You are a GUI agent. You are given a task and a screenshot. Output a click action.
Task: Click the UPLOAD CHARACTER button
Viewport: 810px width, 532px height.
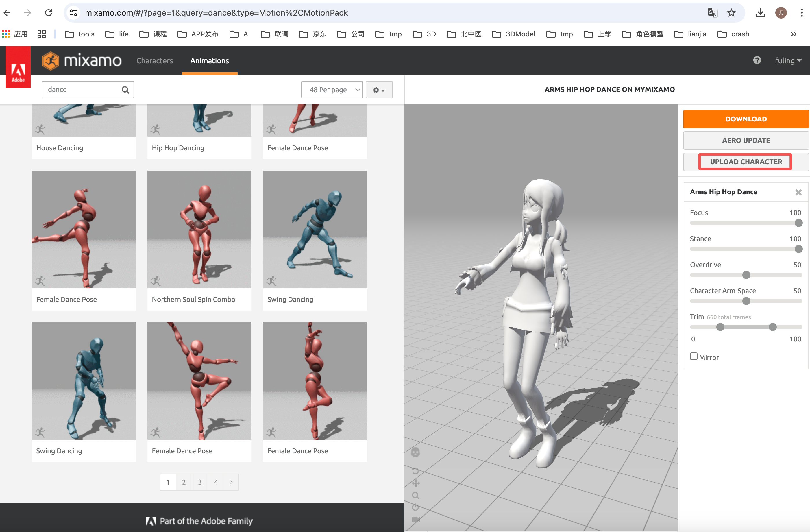point(746,162)
